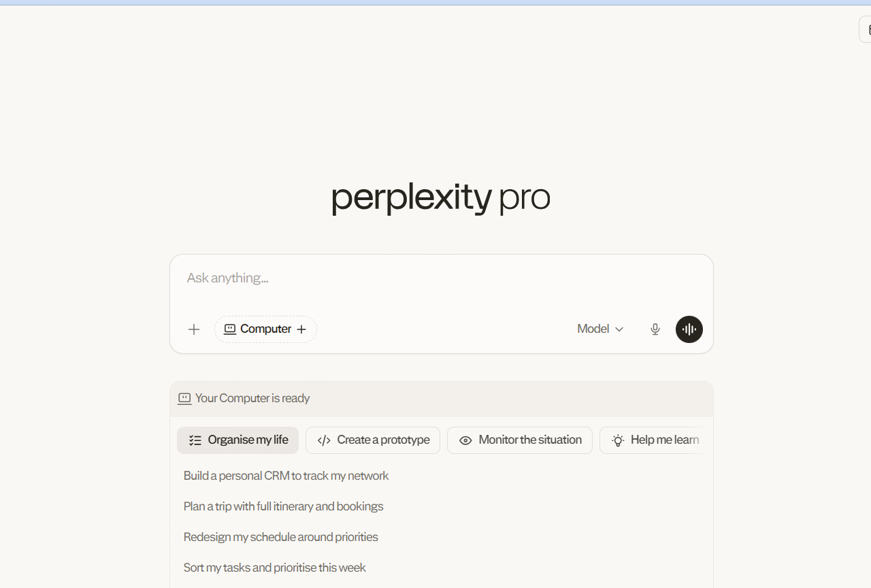Choose Create a prototype
871x588 pixels.
(x=373, y=440)
